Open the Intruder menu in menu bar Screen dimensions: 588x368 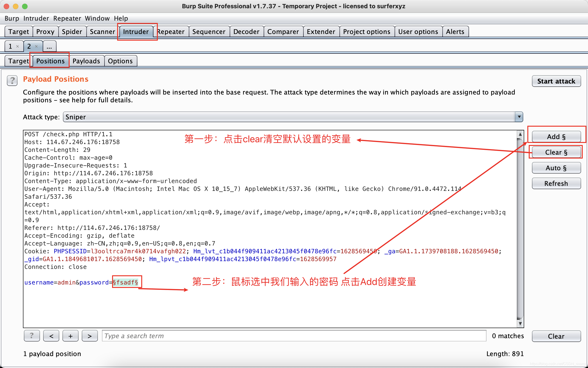click(x=36, y=18)
